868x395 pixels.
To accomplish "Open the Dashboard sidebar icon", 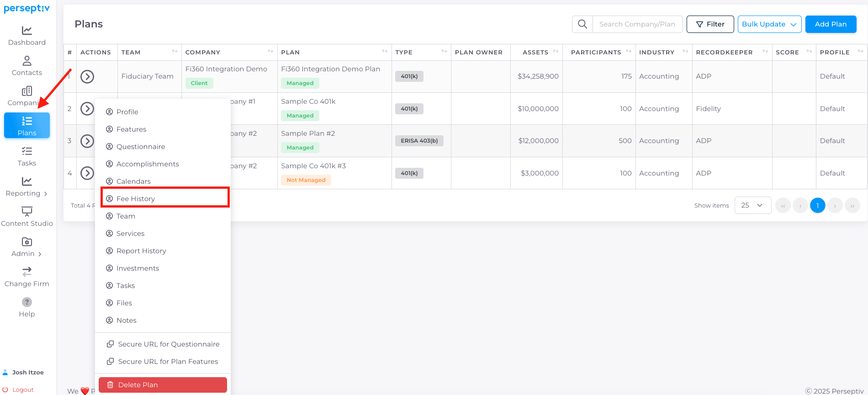I will click(x=27, y=31).
